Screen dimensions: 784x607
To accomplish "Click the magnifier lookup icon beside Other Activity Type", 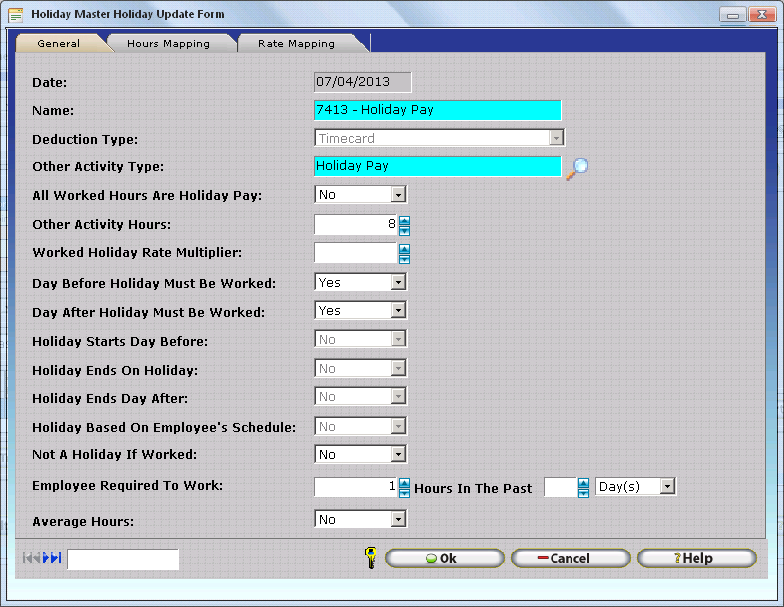I will pyautogui.click(x=577, y=168).
